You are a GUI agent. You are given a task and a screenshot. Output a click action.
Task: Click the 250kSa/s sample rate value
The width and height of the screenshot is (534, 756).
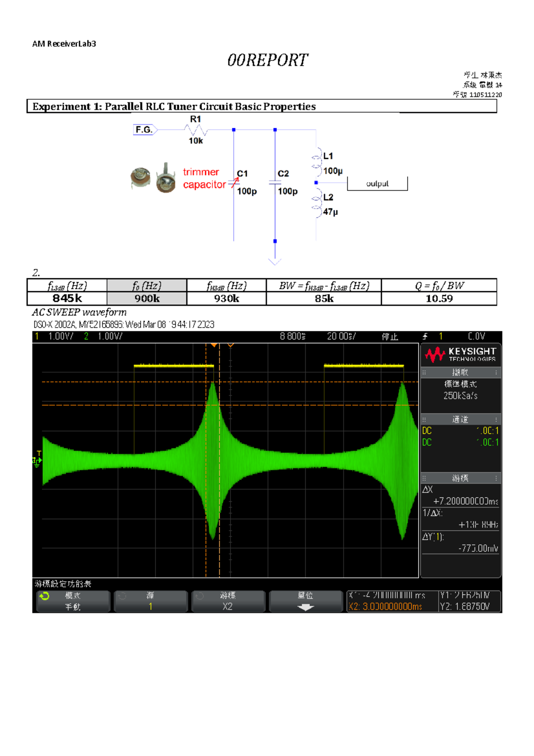[461, 395]
